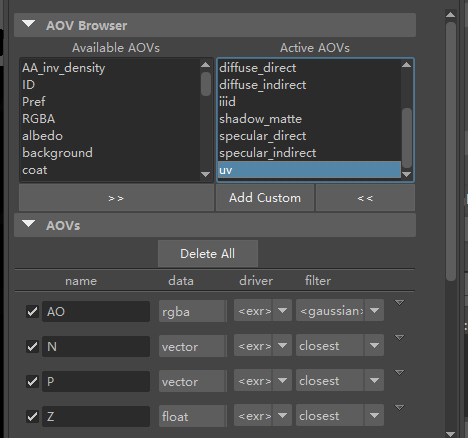Uncheck the AO AOV checkbox

coord(32,312)
